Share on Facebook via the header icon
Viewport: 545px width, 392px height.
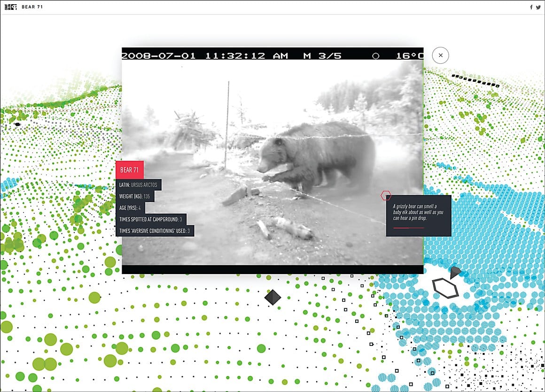[x=531, y=7]
